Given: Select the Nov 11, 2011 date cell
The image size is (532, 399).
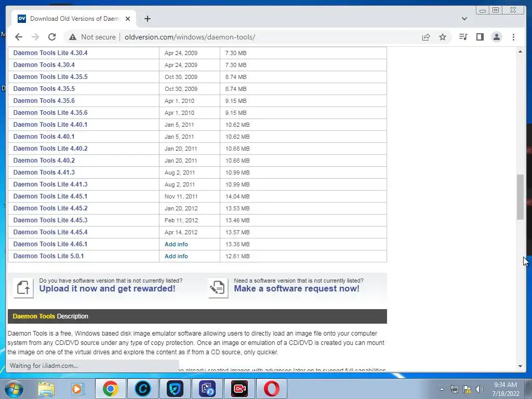Looking at the screenshot, I should [x=190, y=196].
